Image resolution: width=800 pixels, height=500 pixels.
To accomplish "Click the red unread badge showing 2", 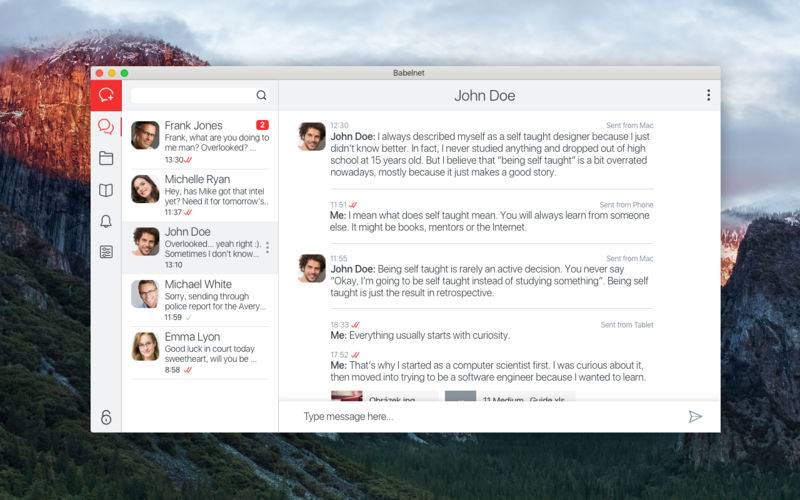I will [262, 124].
